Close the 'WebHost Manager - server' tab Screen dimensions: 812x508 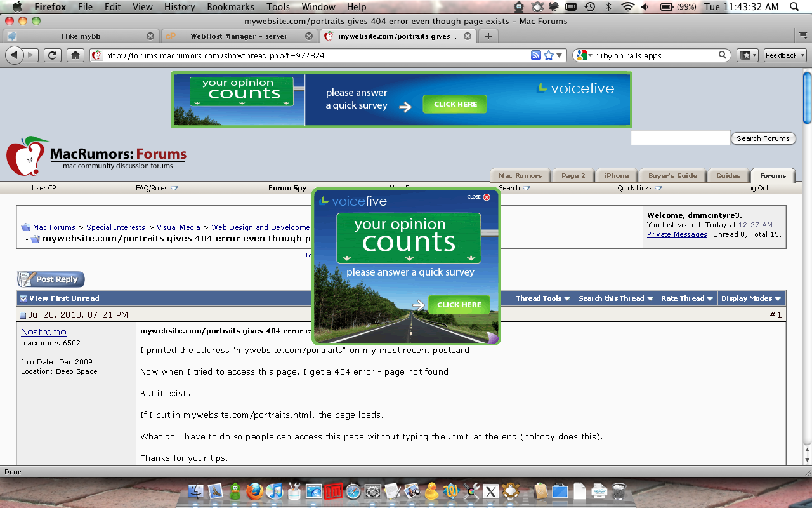pyautogui.click(x=309, y=36)
